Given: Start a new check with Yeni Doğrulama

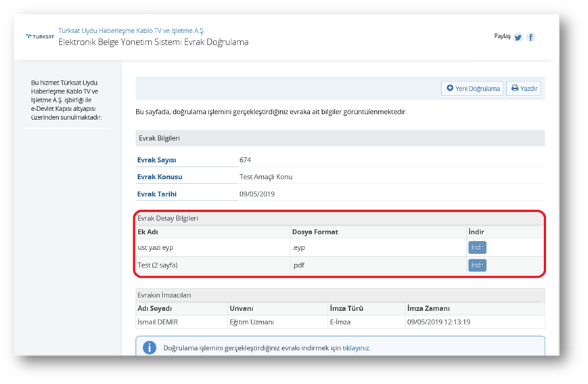Looking at the screenshot, I should pyautogui.click(x=472, y=88).
